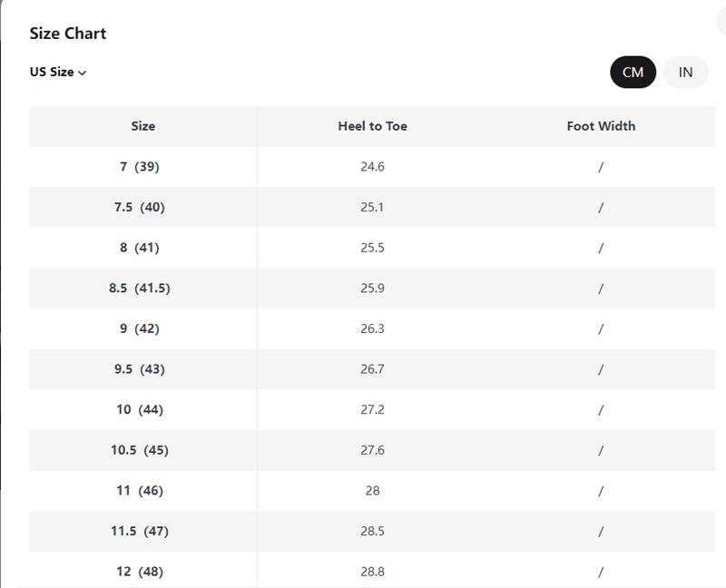Select the Size column header
Screen dimensions: 726x588
tap(143, 126)
